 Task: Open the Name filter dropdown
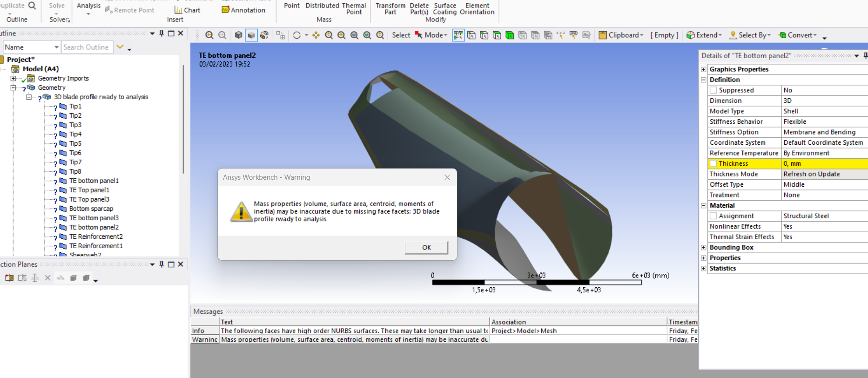click(x=56, y=47)
